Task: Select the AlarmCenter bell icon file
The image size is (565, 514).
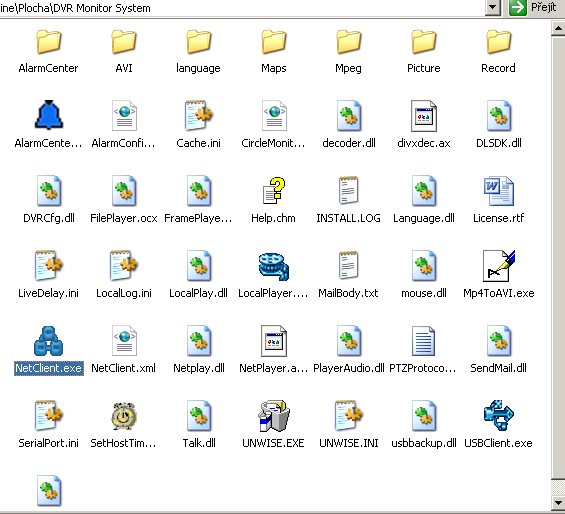Action: pos(49,115)
